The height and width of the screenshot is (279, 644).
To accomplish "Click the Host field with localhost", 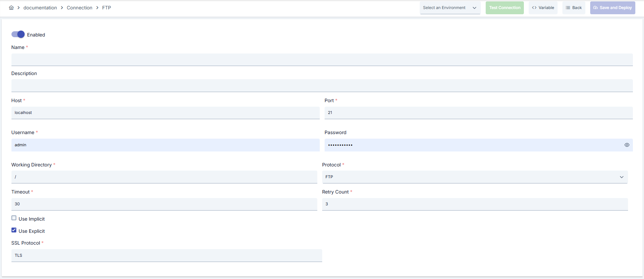I will point(166,113).
